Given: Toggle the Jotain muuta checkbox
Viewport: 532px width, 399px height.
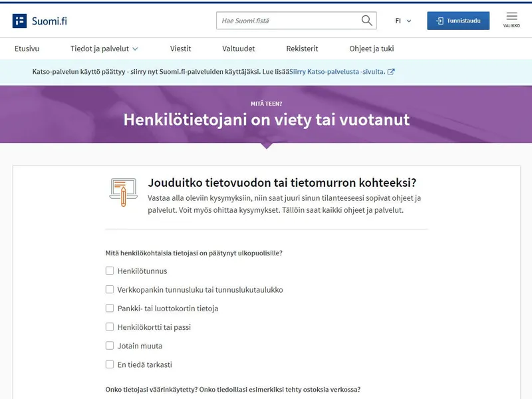Looking at the screenshot, I should click(110, 345).
